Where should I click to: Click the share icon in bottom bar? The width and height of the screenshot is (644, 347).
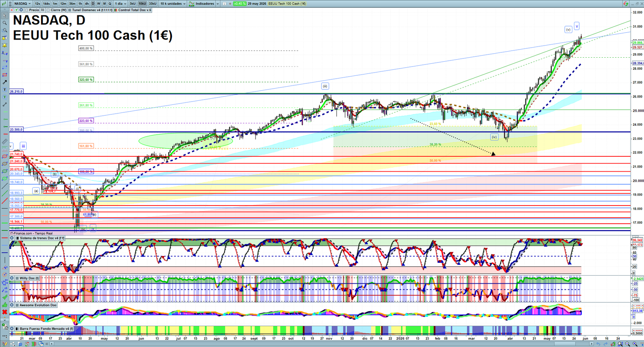[x=13, y=344]
